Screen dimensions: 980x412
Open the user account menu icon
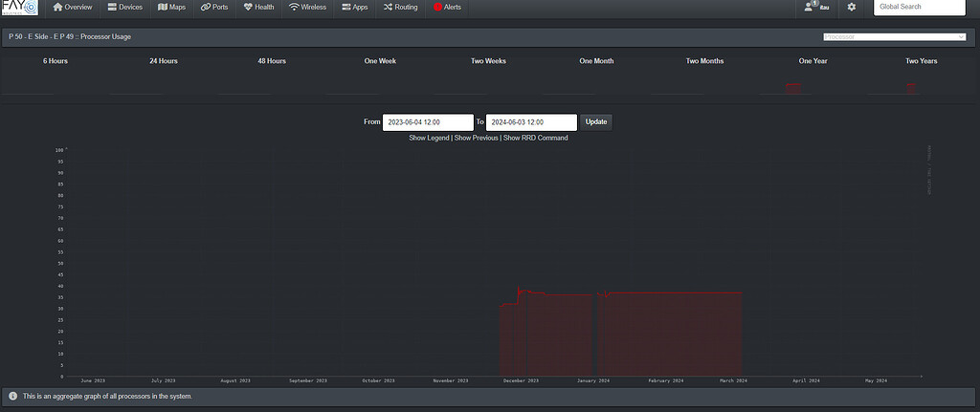pyautogui.click(x=810, y=7)
